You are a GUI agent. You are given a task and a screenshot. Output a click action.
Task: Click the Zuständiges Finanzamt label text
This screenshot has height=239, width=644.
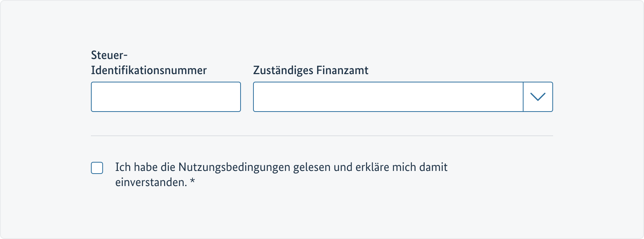tap(311, 70)
